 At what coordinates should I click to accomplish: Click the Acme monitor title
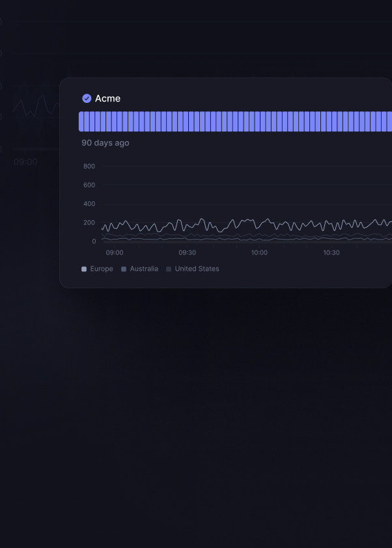(107, 98)
